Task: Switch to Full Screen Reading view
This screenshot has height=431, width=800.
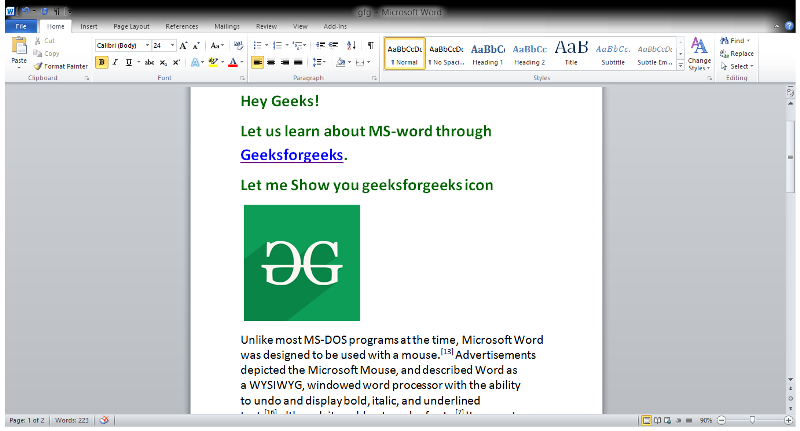Action: 658,420
